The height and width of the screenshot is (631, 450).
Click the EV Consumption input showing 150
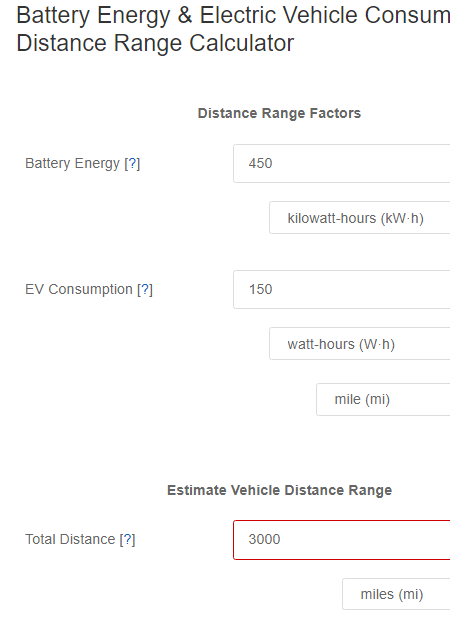pyautogui.click(x=341, y=289)
